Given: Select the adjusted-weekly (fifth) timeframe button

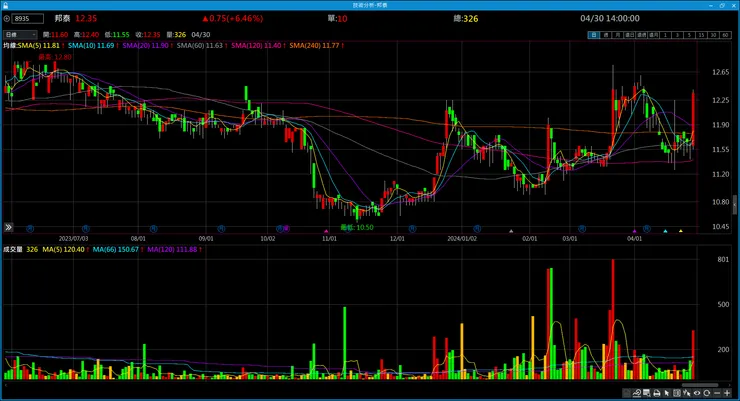Looking at the screenshot, I should pos(641,35).
